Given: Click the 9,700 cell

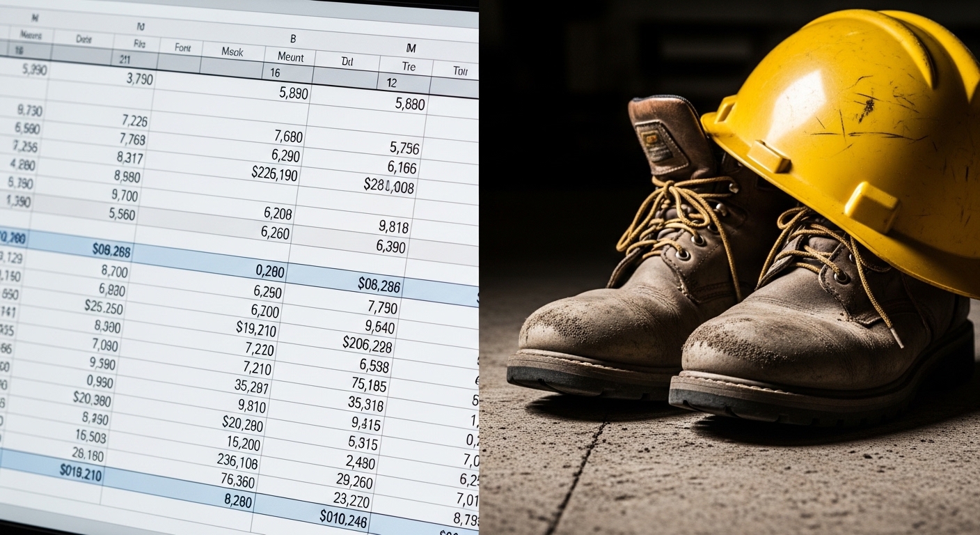Looking at the screenshot, I should tap(125, 195).
